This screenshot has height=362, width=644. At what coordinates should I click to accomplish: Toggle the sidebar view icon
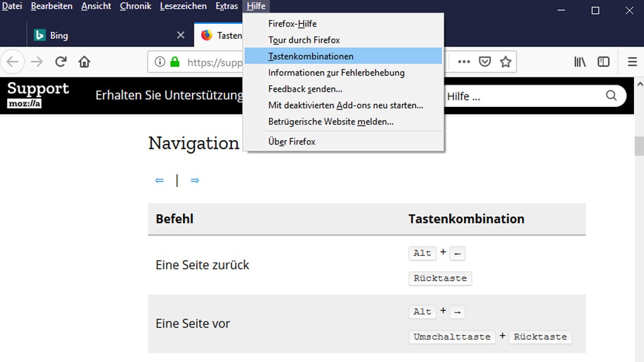click(x=603, y=62)
